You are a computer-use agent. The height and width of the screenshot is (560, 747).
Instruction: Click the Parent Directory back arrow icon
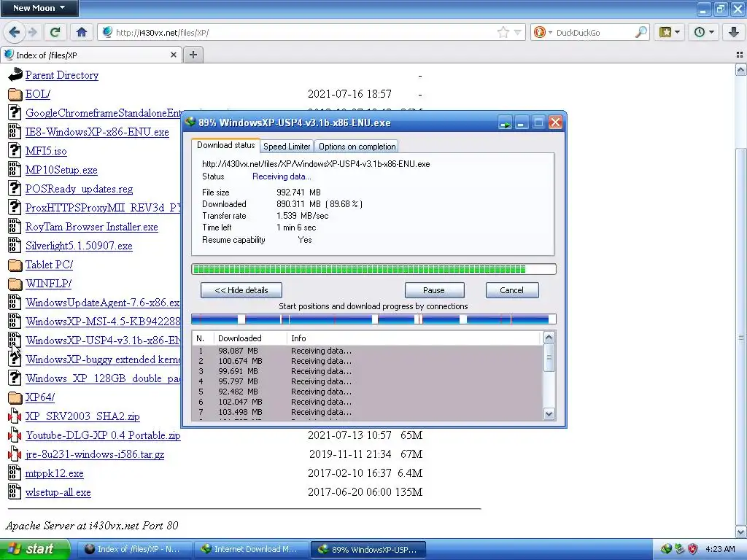[x=15, y=75]
